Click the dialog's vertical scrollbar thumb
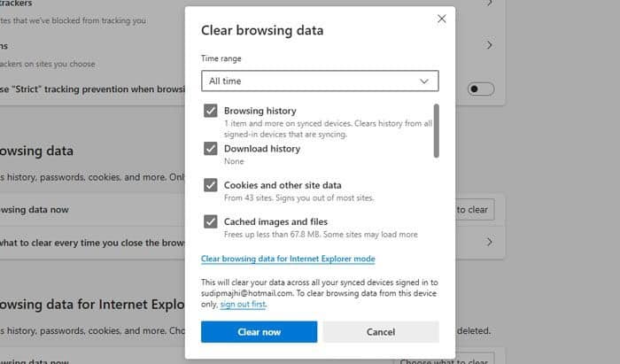 tap(436, 131)
